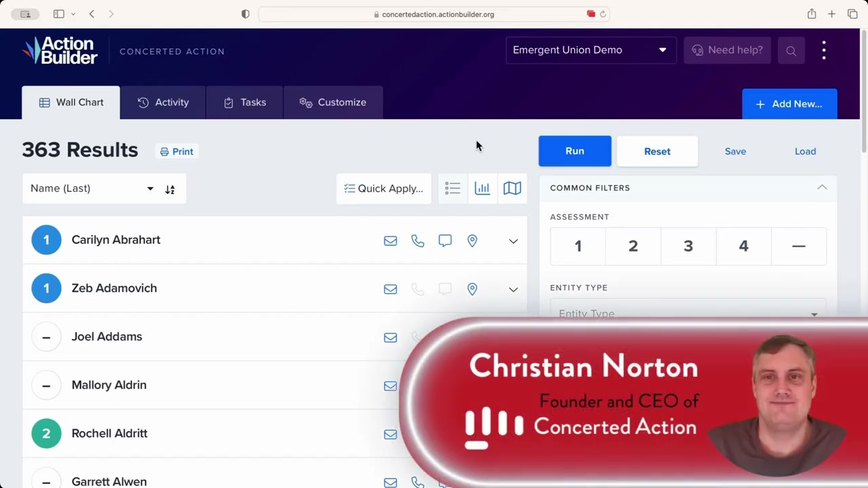Viewport: 868px width, 488px height.
Task: Load a saved filter
Action: click(806, 151)
